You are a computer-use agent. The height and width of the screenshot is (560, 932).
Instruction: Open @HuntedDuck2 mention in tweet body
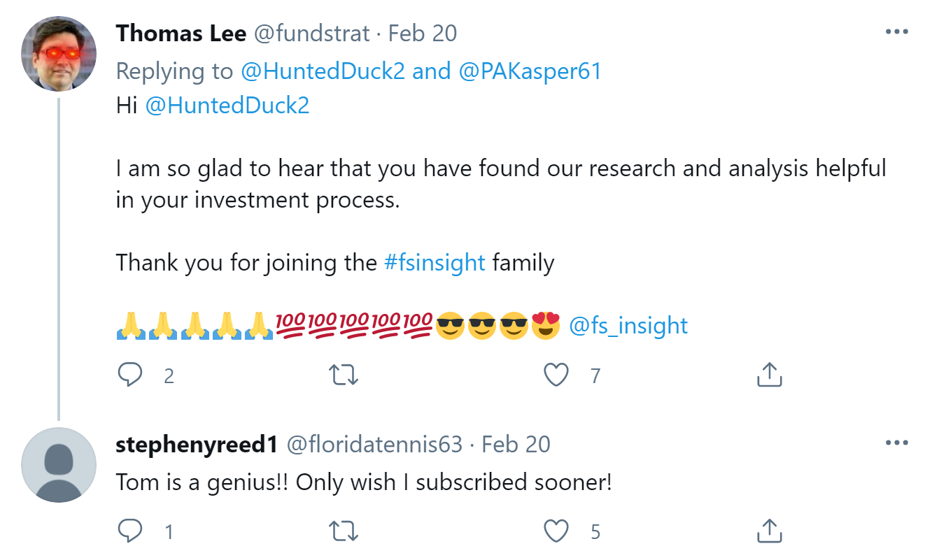[227, 106]
